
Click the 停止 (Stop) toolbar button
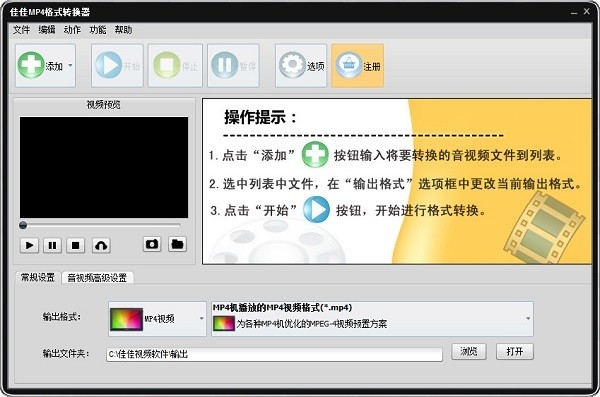pos(175,65)
